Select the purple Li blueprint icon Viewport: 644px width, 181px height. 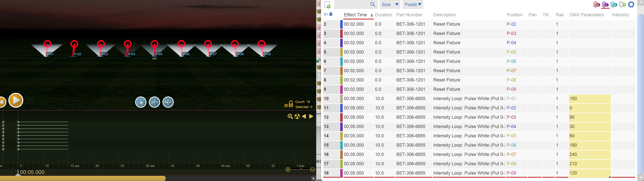pyautogui.click(x=605, y=5)
